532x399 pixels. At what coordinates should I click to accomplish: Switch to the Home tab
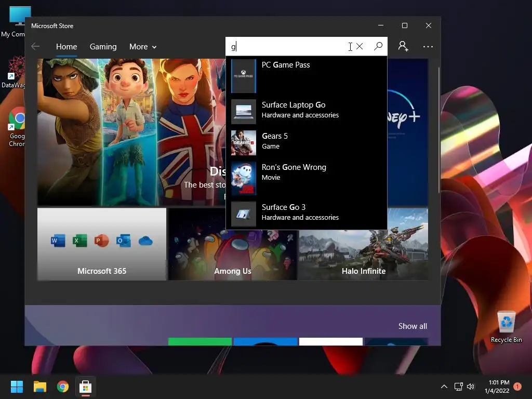point(66,47)
